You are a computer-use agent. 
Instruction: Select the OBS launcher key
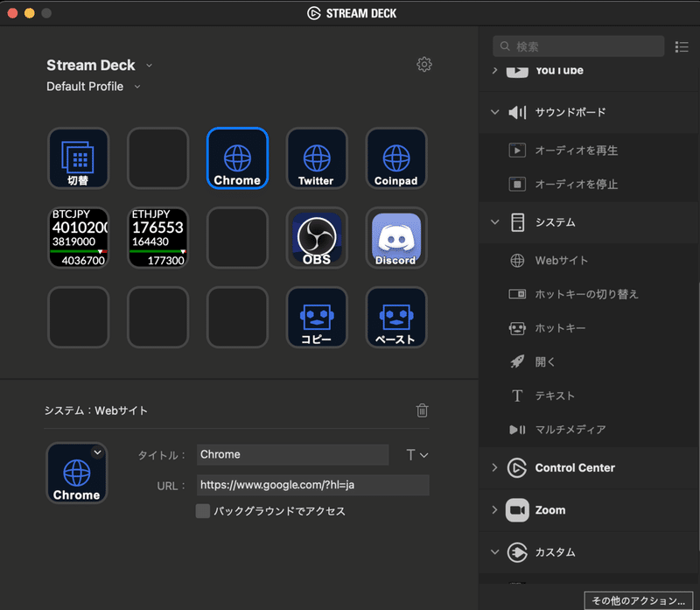317,237
